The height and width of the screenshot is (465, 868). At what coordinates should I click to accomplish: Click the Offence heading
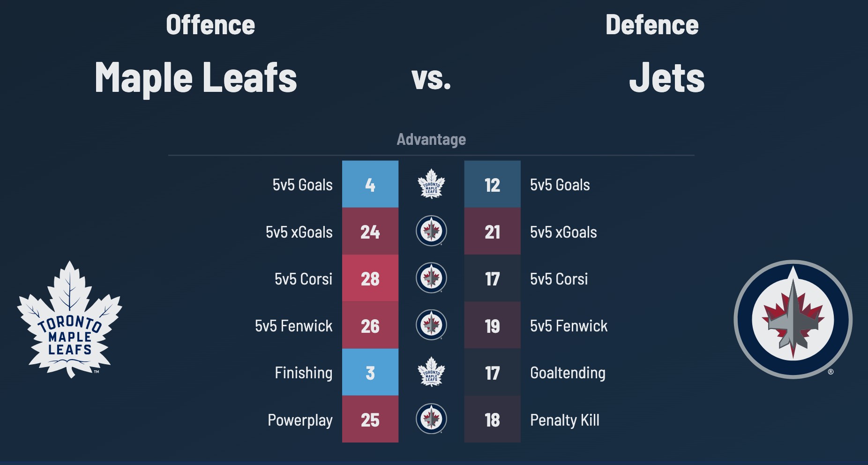[210, 25]
